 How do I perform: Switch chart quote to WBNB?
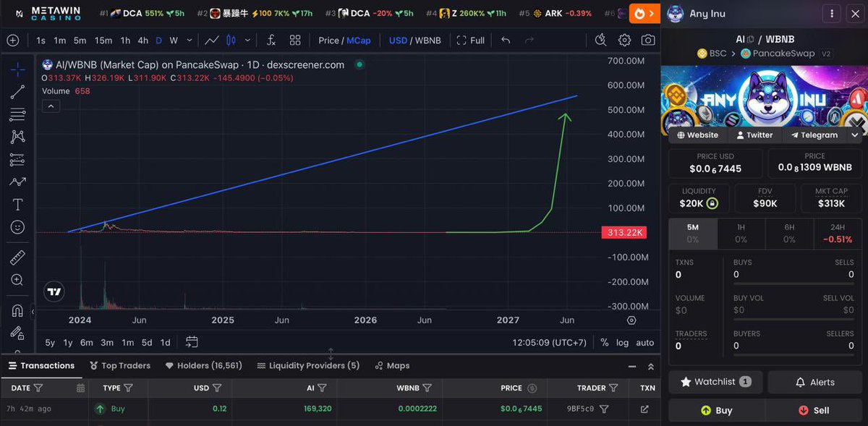[x=427, y=41]
